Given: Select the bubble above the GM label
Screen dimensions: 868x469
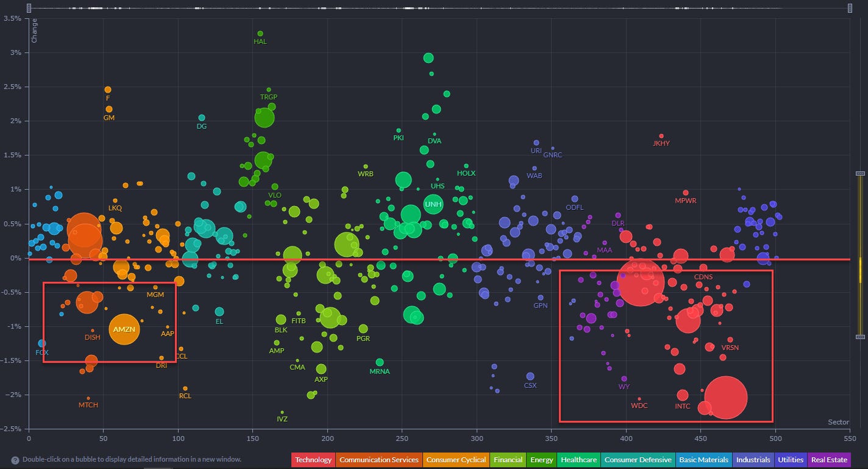Looking at the screenshot, I should click(109, 109).
